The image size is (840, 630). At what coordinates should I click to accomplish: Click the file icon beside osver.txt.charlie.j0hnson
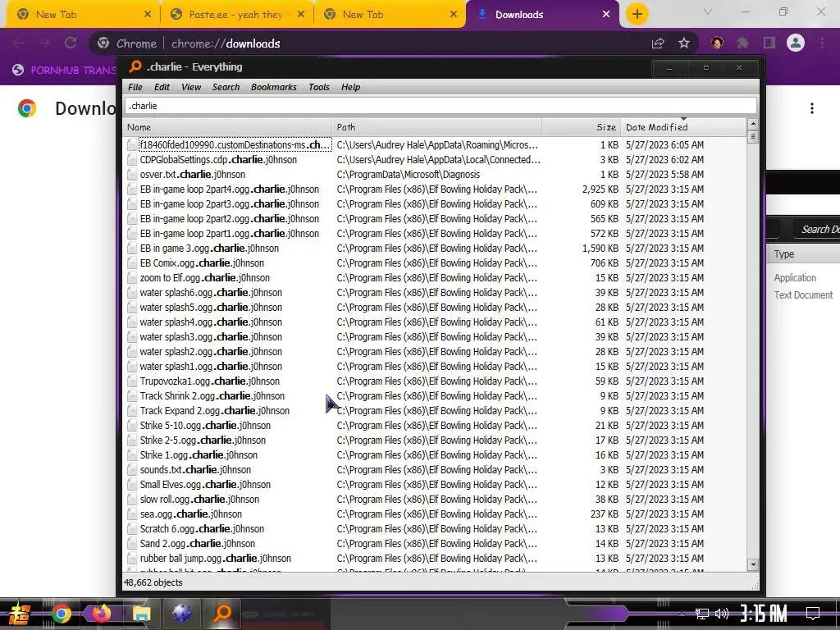pos(132,175)
